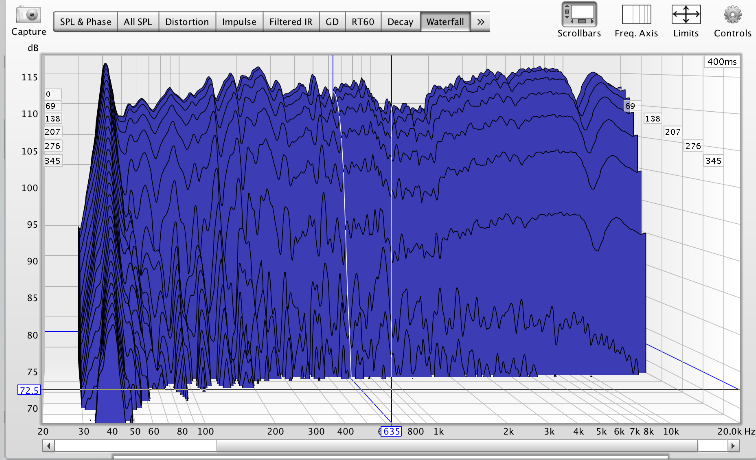Click the 72.5 dB level cursor label
The width and height of the screenshot is (756, 460).
click(x=28, y=388)
